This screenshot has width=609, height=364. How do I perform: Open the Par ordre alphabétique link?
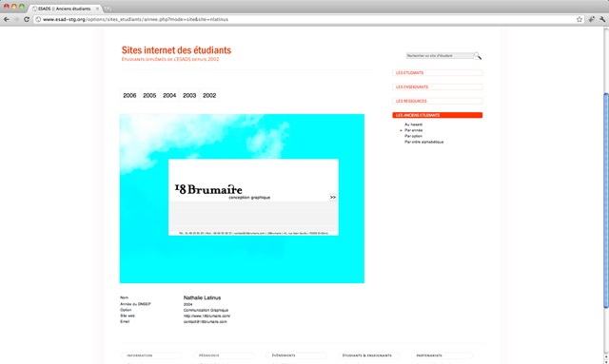(x=423, y=142)
